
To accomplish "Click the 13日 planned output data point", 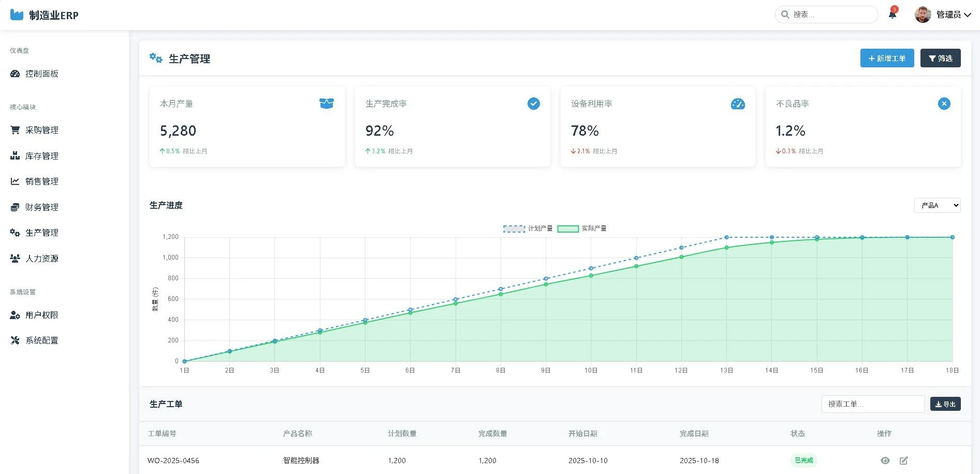I will click(726, 237).
